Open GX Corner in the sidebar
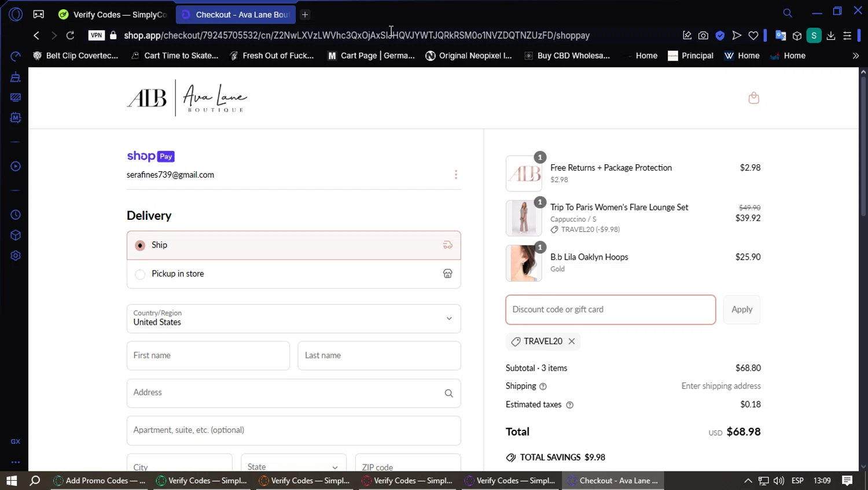The image size is (868, 490). point(16,441)
